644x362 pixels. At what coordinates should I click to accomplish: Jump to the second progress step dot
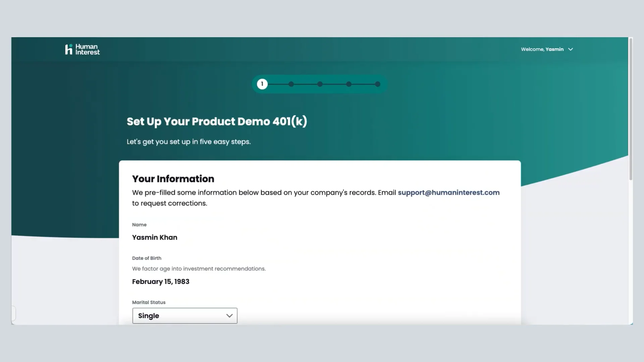point(291,84)
